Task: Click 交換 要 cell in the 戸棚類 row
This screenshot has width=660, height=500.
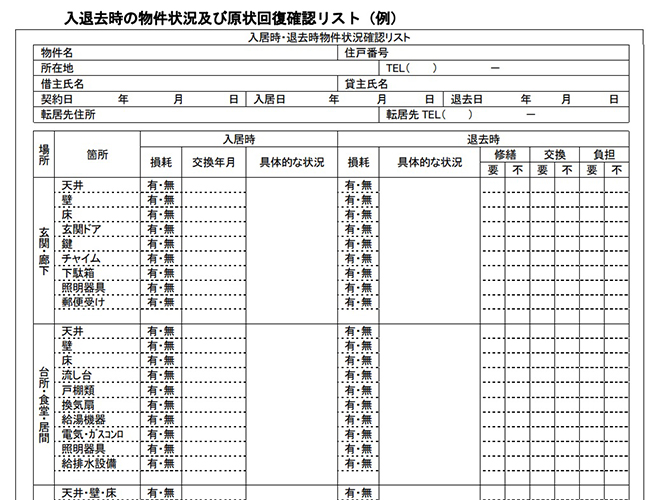Action: tap(543, 390)
